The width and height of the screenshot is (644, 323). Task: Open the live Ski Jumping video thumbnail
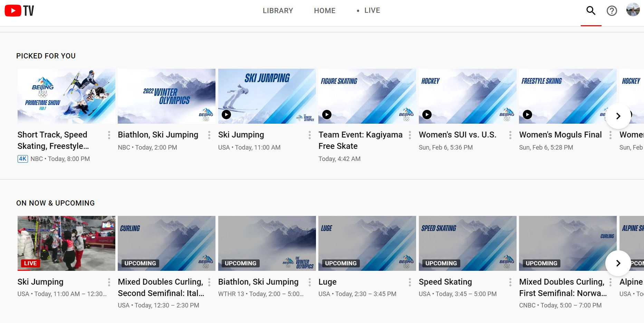(66, 243)
